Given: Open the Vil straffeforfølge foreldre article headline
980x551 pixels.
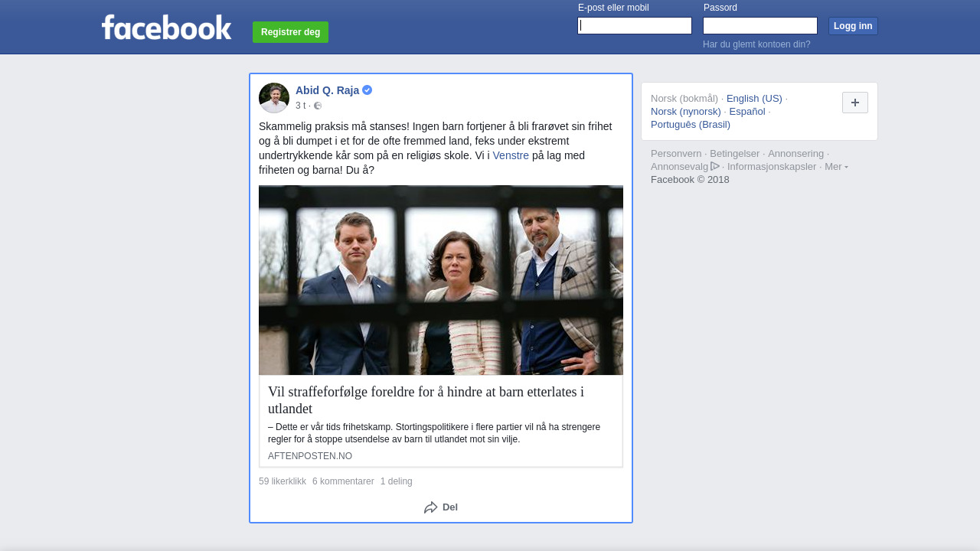Looking at the screenshot, I should coord(426,400).
